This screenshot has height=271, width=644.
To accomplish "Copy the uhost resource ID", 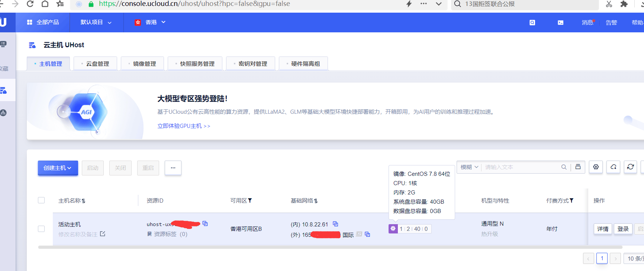I will tap(205, 224).
